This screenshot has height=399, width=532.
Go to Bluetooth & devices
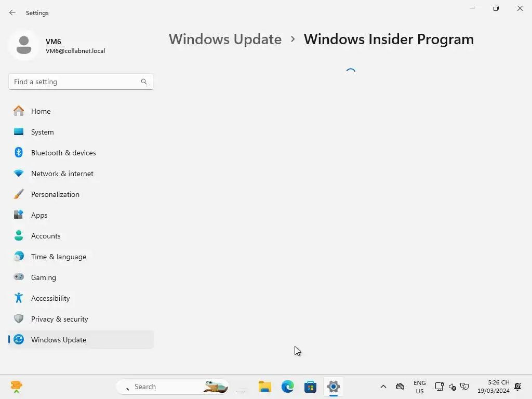[81, 153]
